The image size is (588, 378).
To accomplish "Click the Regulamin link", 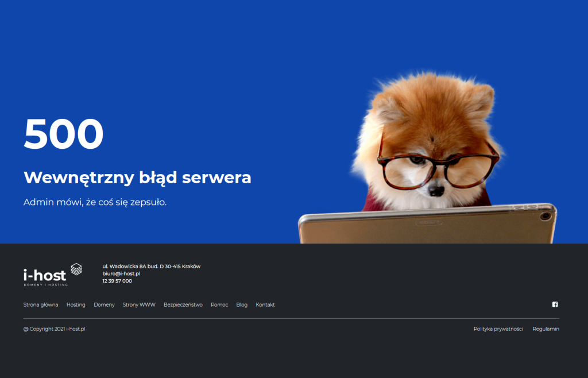I will (546, 329).
